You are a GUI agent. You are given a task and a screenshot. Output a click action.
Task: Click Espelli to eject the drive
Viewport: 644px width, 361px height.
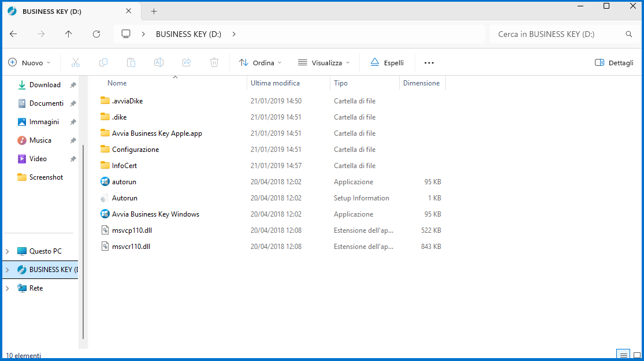click(x=387, y=63)
